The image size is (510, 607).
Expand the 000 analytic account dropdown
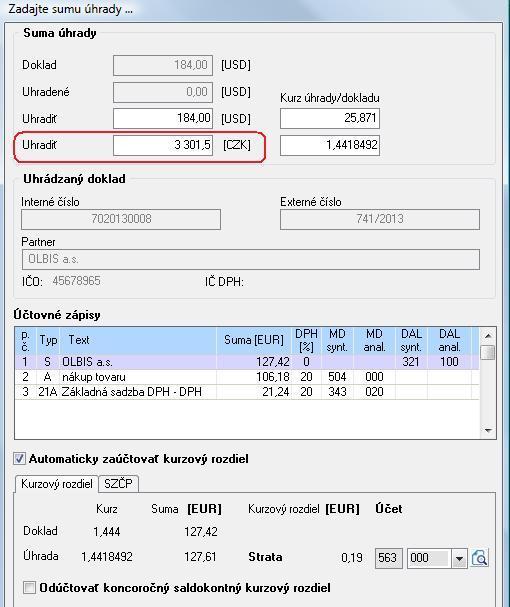(459, 558)
